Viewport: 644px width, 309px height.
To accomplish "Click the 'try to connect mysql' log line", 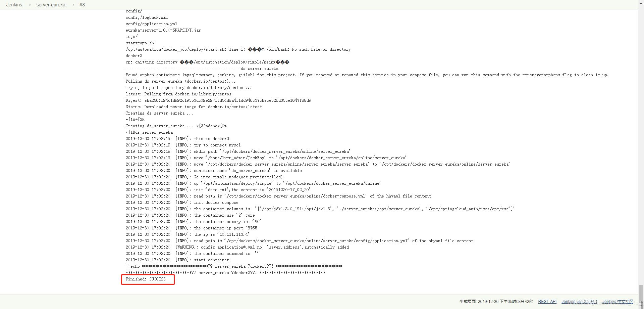I will (183, 145).
